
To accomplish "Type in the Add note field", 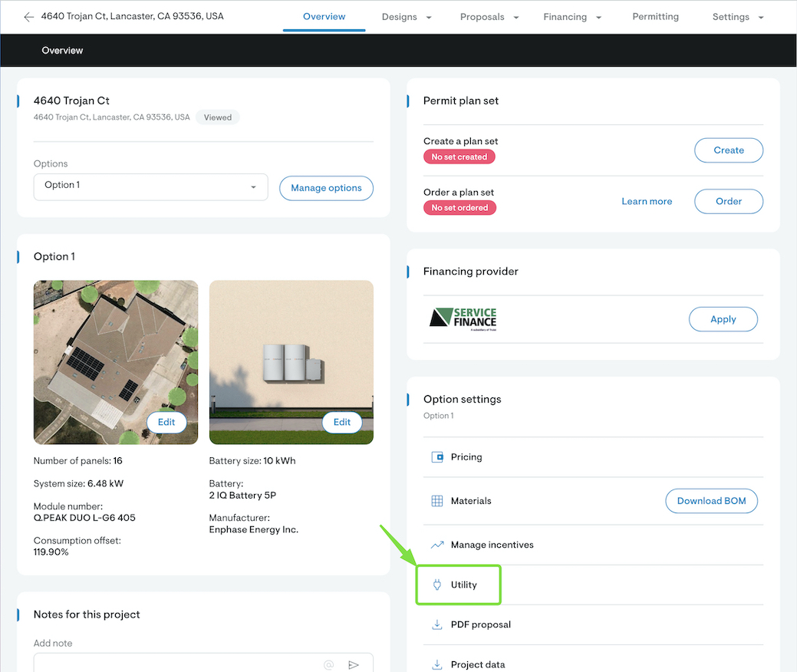I will [176, 664].
